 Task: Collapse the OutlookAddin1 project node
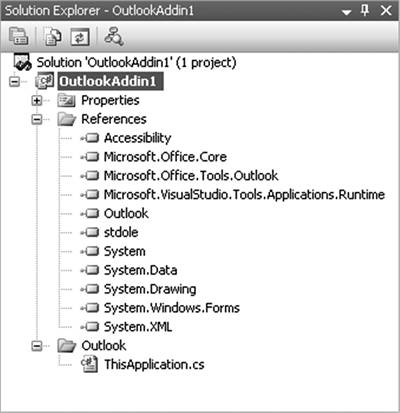tap(14, 81)
